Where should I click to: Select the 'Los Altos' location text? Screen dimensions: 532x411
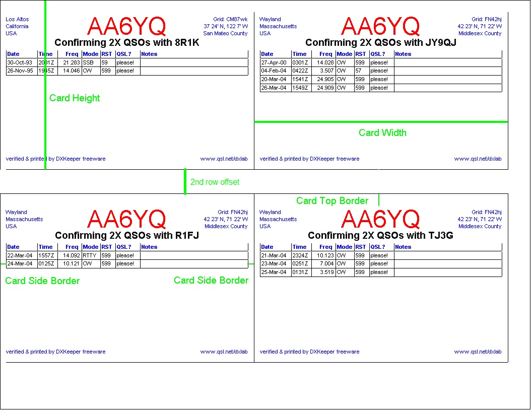point(17,19)
